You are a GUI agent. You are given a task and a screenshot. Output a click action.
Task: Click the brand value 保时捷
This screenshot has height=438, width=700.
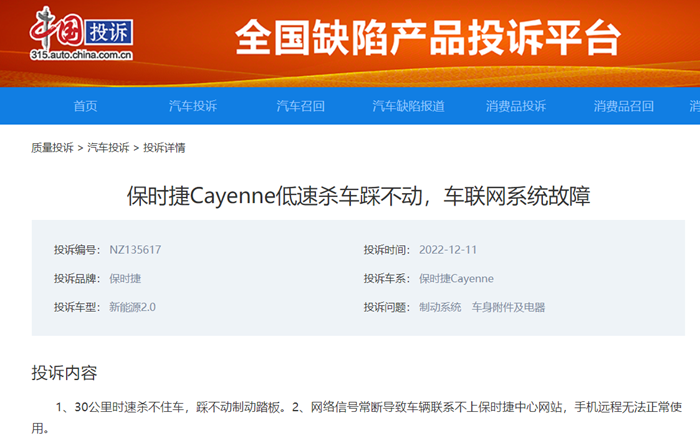click(125, 279)
